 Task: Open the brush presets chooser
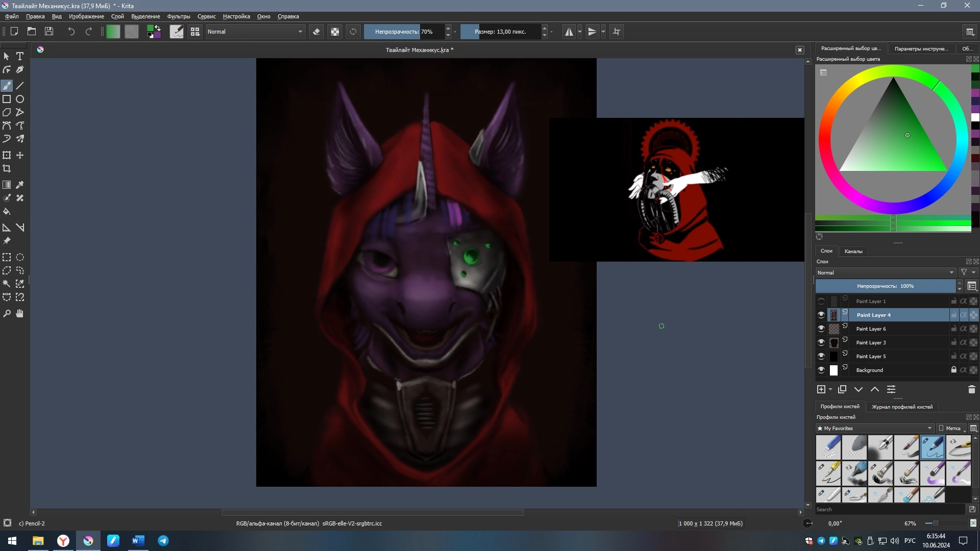click(195, 32)
